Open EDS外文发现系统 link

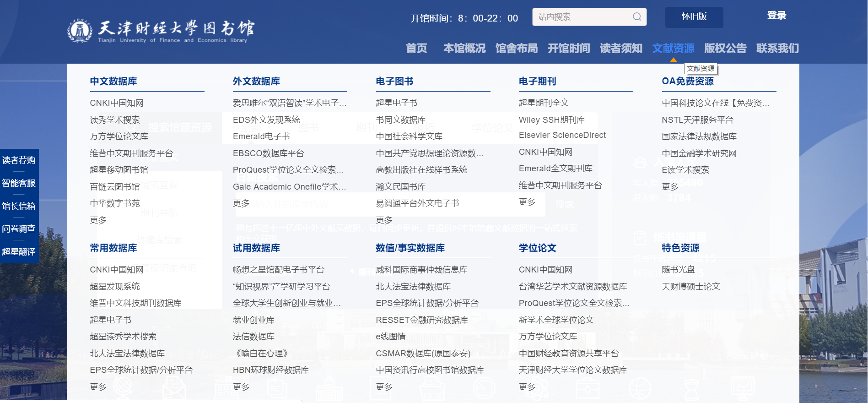(266, 120)
